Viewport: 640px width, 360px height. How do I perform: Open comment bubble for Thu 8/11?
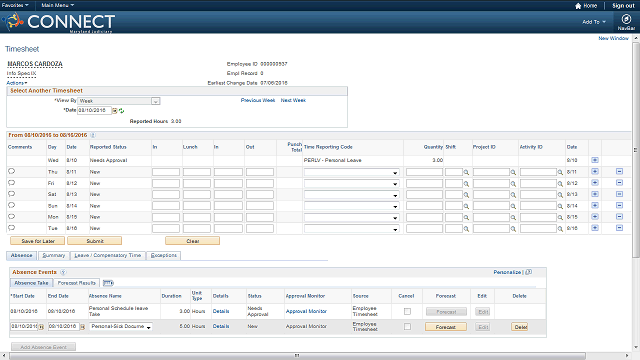(x=11, y=171)
